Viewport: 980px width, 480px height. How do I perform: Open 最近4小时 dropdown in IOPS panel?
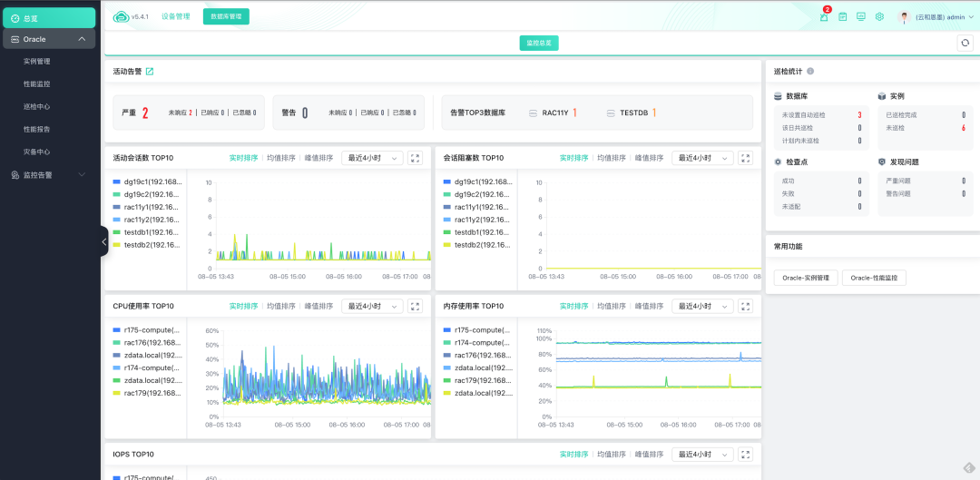[x=701, y=455]
